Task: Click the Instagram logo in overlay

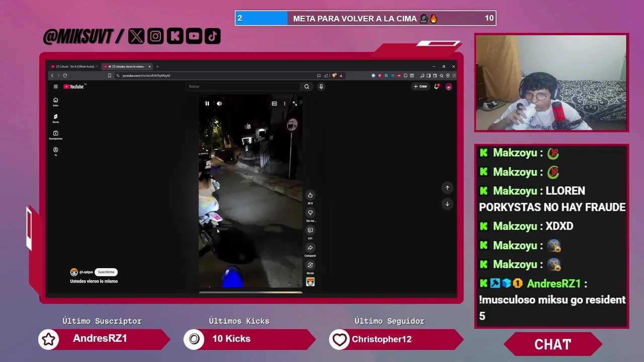Action: pos(155,36)
